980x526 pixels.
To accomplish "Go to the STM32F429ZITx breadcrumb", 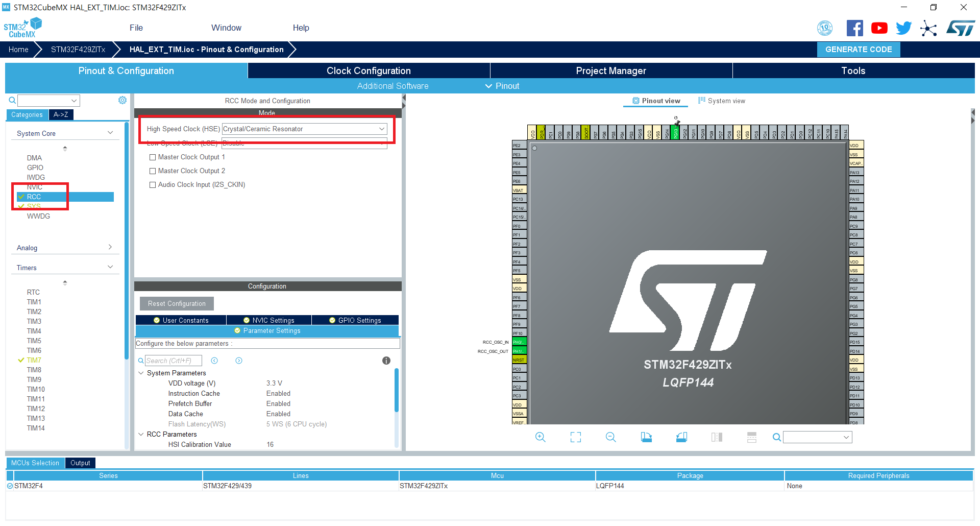I will click(78, 50).
